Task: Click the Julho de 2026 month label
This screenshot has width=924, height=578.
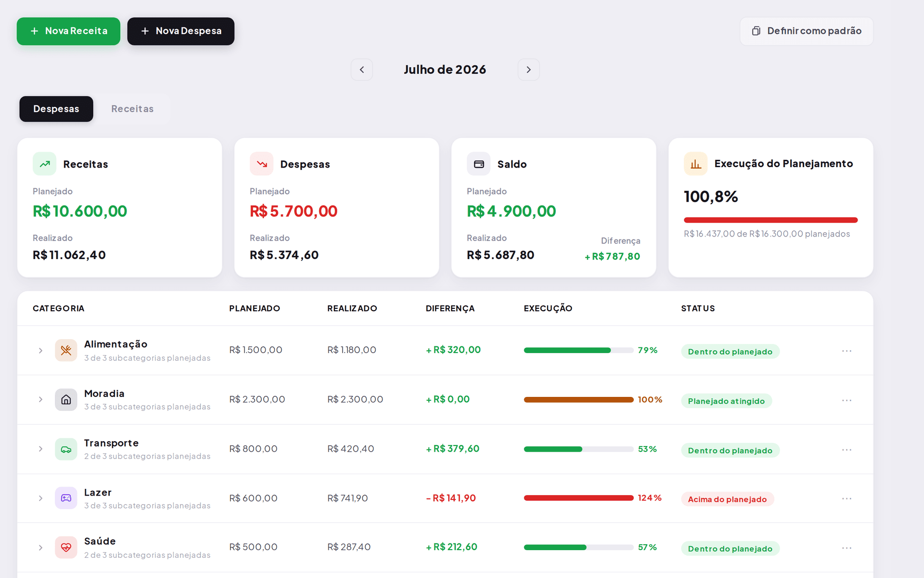Action: pos(445,70)
